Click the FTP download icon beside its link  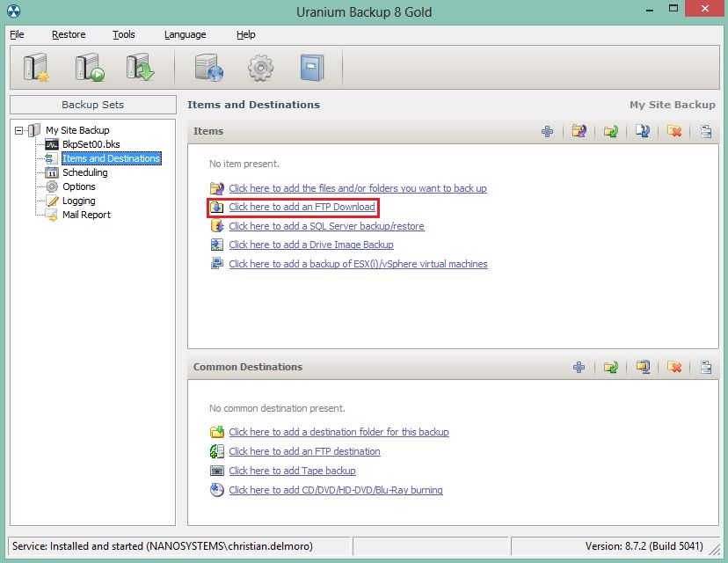pos(217,208)
